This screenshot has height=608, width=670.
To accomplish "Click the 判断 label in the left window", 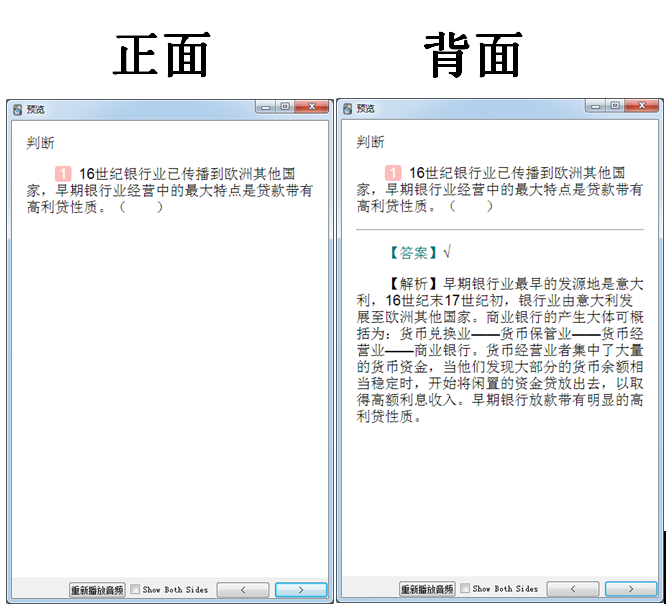I will [40, 143].
